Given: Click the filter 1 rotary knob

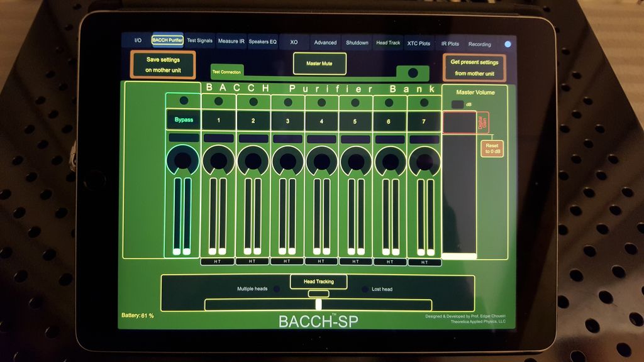Looking at the screenshot, I should pos(218,161).
